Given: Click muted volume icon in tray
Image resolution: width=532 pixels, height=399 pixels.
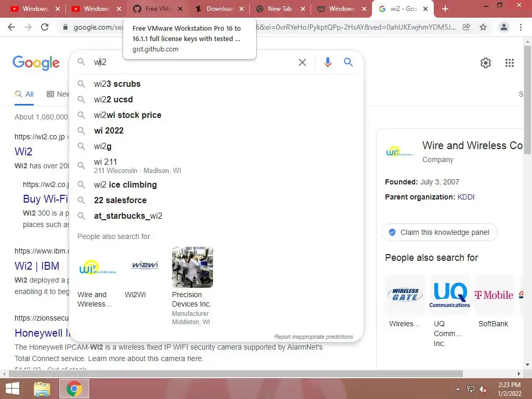Looking at the screenshot, I should point(483,389).
